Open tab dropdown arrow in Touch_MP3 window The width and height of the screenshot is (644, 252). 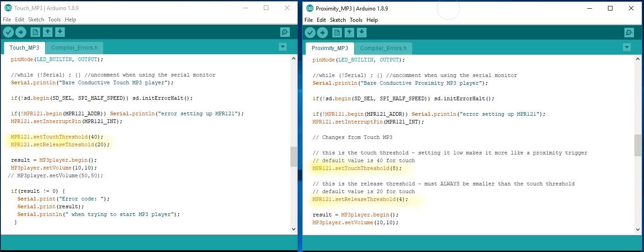click(283, 46)
